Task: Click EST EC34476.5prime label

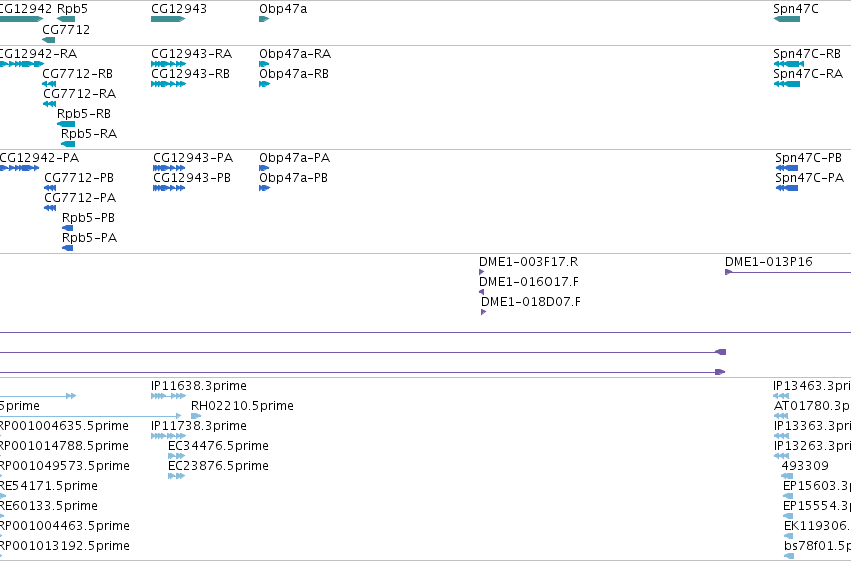Action: (218, 446)
